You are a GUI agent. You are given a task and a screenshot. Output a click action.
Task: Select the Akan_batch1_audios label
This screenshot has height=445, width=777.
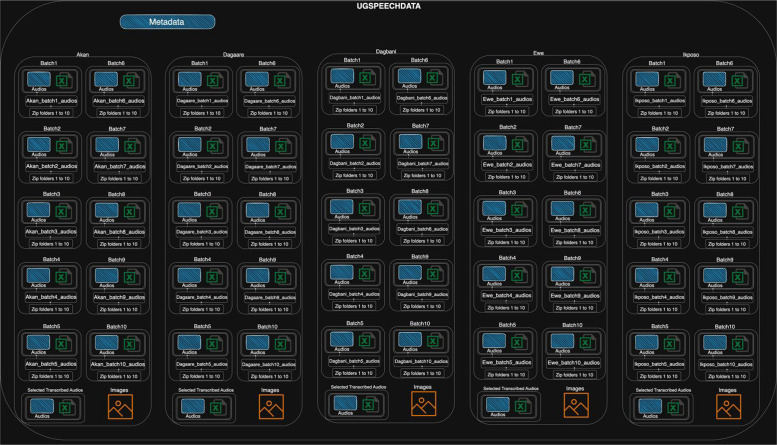(52, 101)
